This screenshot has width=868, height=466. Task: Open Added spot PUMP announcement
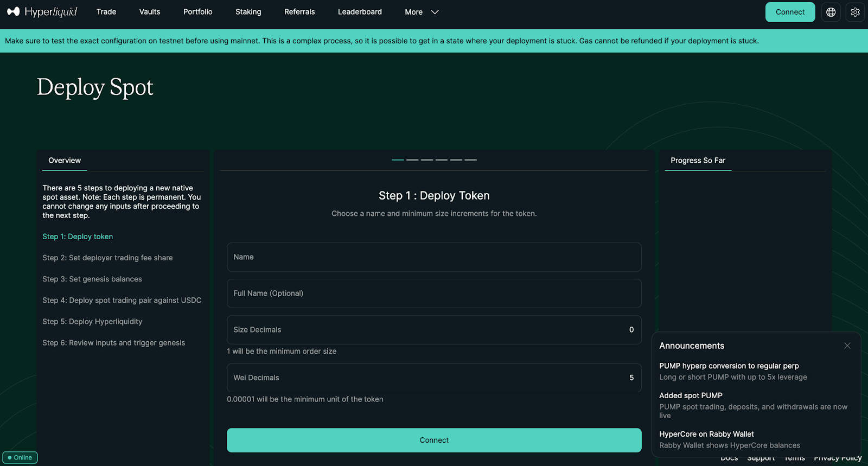pos(753,405)
